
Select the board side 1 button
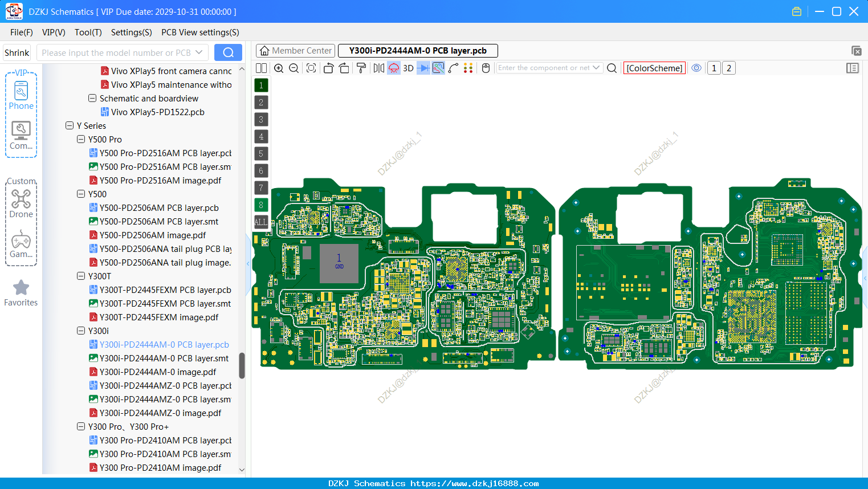714,68
